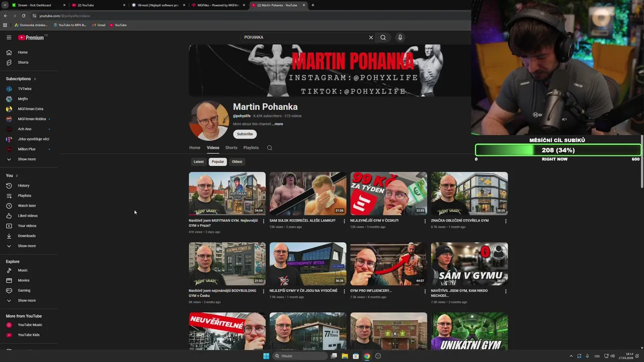Open Liked videos list

29,216
